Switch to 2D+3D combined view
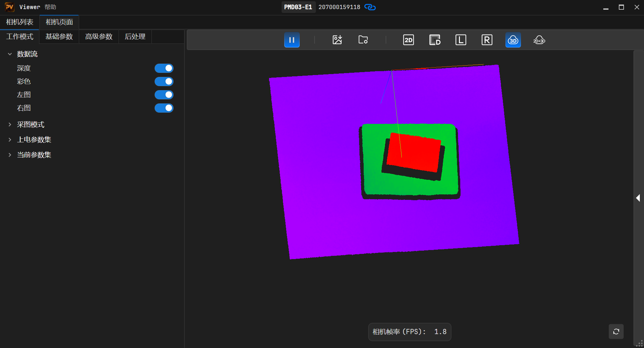This screenshot has height=348, width=644. [539, 40]
